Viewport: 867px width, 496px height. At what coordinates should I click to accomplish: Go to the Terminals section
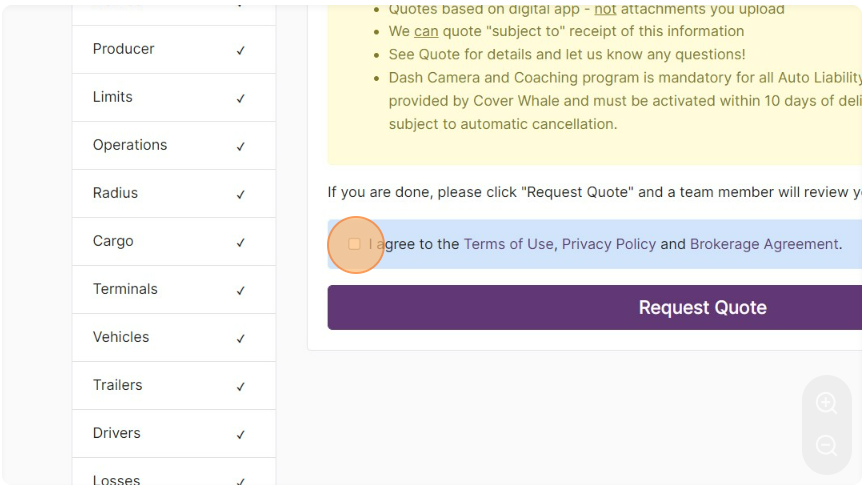pyautogui.click(x=174, y=289)
